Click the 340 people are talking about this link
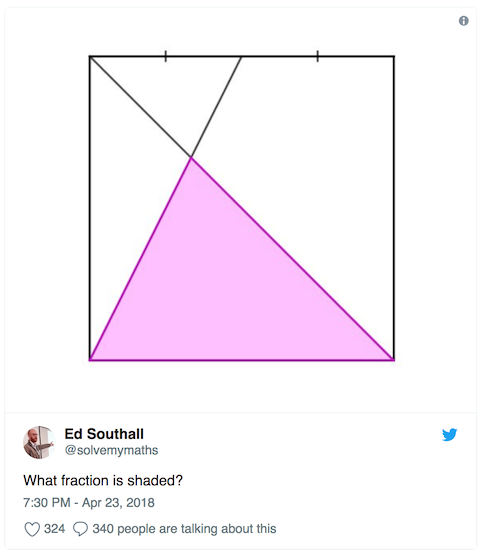Image resolution: width=482 pixels, height=554 pixels. (x=184, y=529)
